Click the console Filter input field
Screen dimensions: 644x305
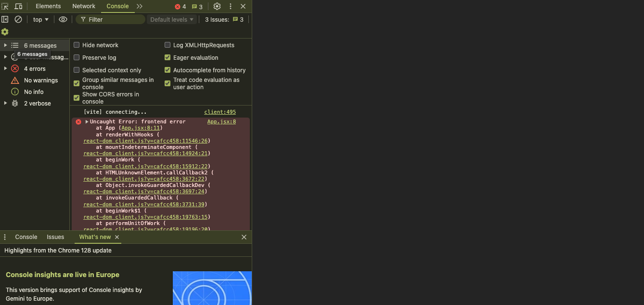point(110,19)
